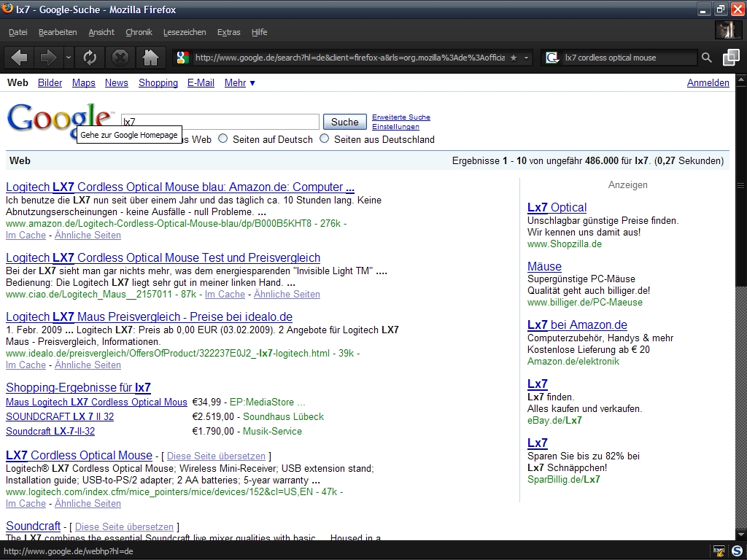Click the Anmelden sign-in link
This screenshot has width=747, height=560.
708,83
